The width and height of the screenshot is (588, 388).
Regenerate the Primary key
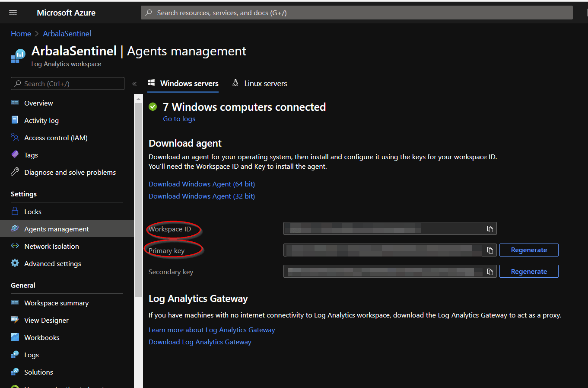[x=529, y=250]
